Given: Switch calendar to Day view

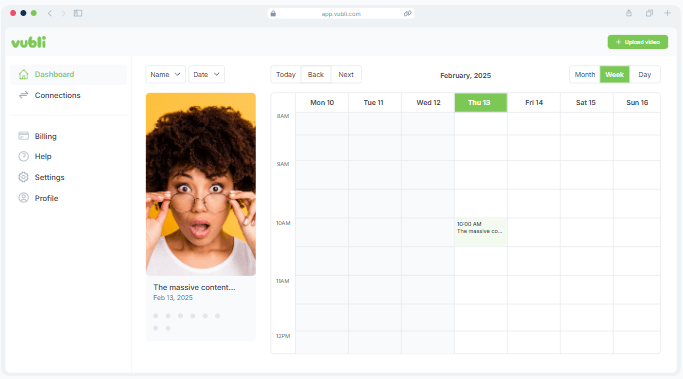Looking at the screenshot, I should pos(645,74).
